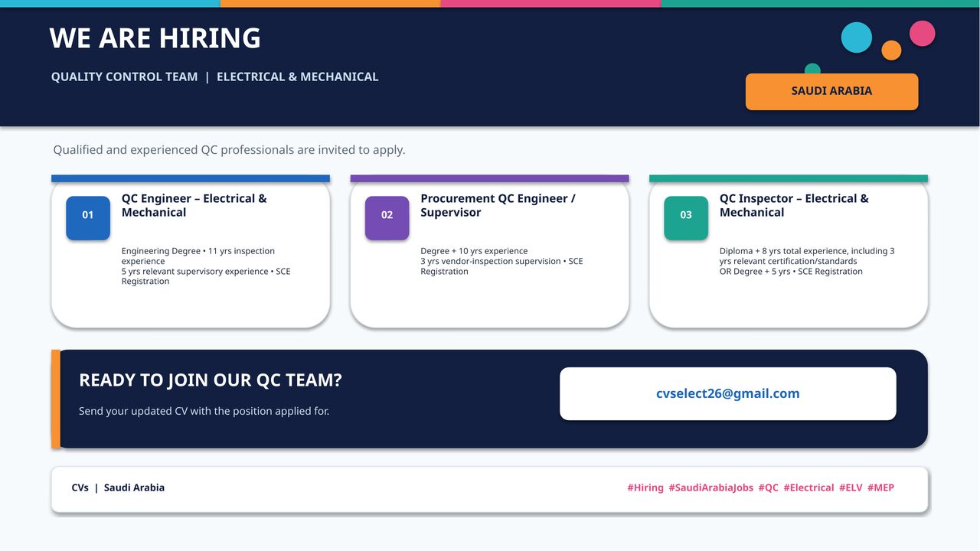
Task: Select the Procurement QC Engineer / Supervisor title
Action: 498,205
